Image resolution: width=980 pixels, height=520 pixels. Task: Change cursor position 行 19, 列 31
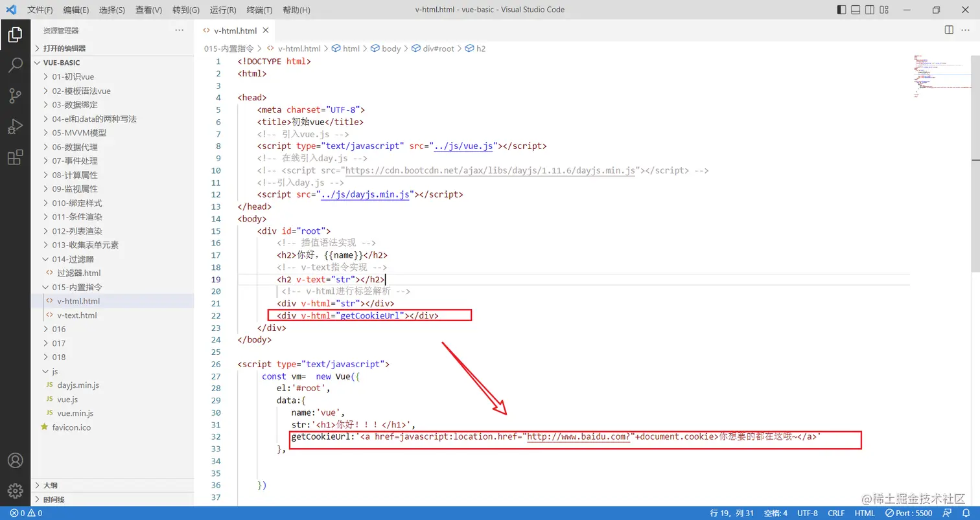[732, 513]
